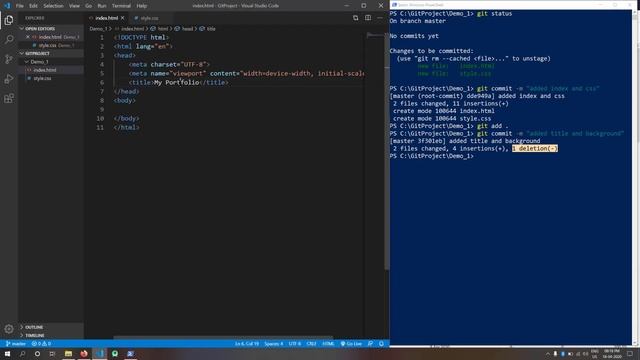The height and width of the screenshot is (360, 640).
Task: Click the HTML language mode selector
Action: point(328,344)
